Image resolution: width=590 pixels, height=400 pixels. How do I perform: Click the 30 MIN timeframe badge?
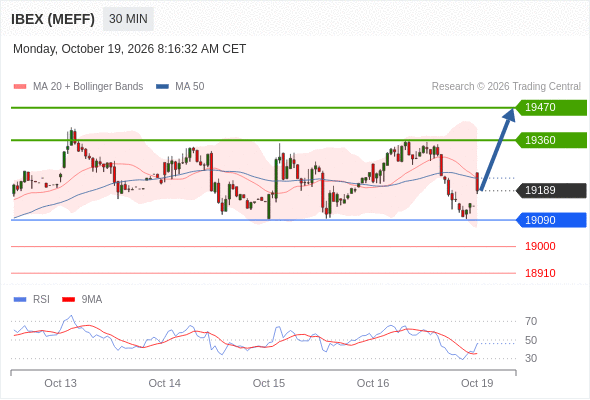click(x=128, y=19)
